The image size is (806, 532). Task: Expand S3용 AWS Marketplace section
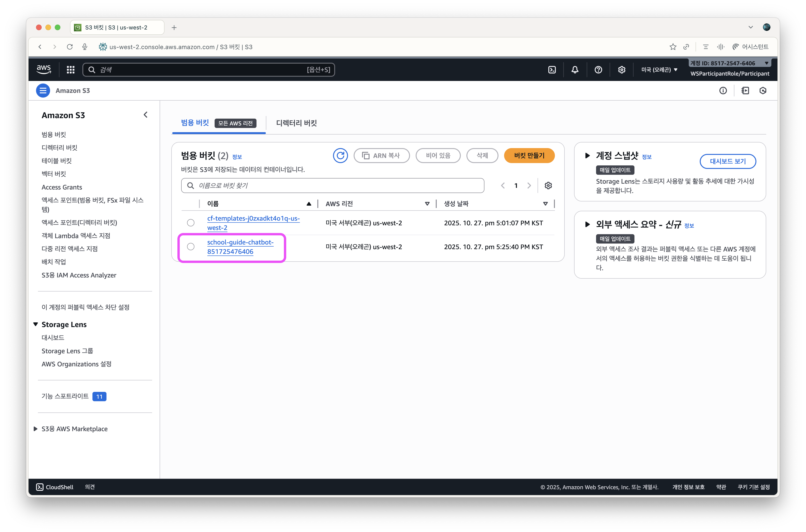(35, 429)
